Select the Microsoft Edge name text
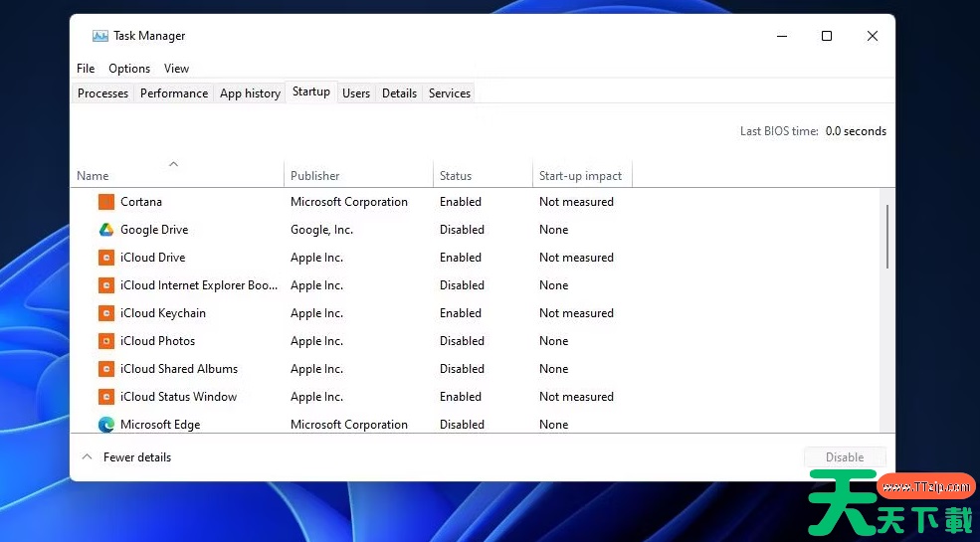Viewport: 980px width, 542px height. (160, 425)
